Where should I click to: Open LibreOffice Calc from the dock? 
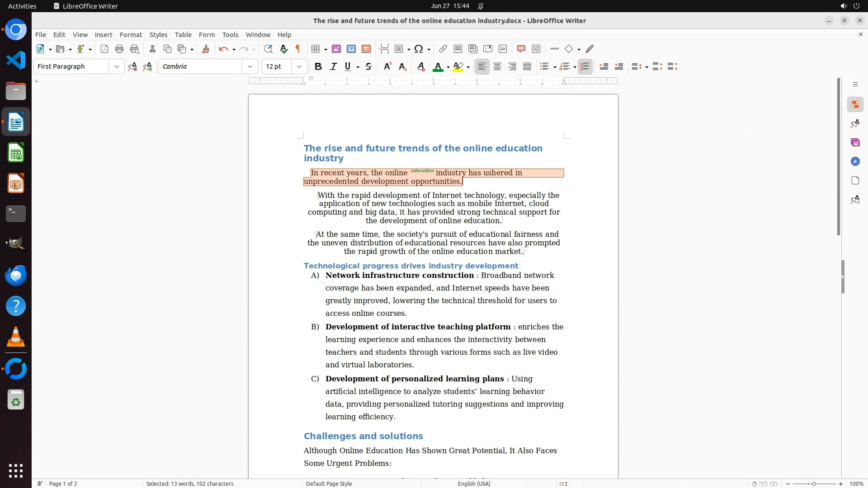tap(16, 153)
